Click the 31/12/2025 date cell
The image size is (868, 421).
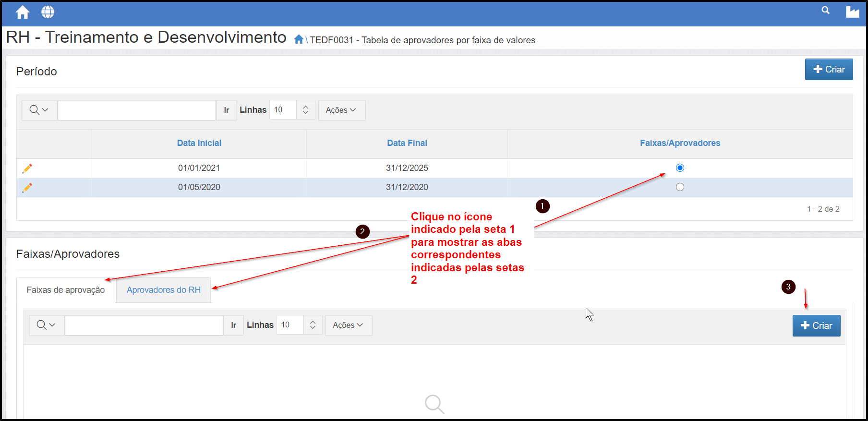407,168
